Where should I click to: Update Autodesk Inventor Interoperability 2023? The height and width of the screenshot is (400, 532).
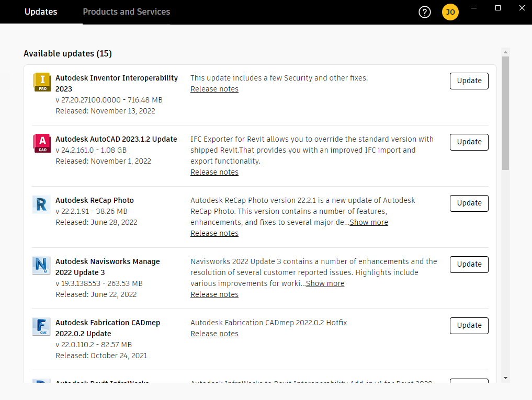[x=469, y=81]
